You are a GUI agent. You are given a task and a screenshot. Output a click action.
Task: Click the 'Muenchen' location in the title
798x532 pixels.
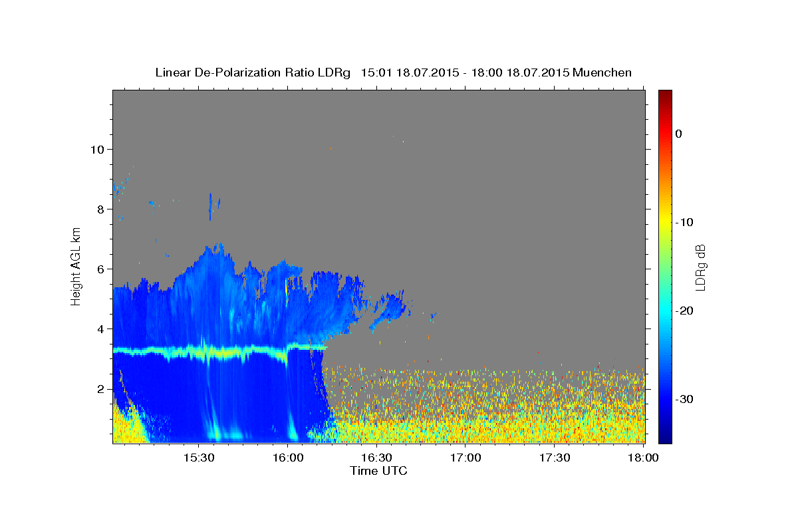pos(602,72)
